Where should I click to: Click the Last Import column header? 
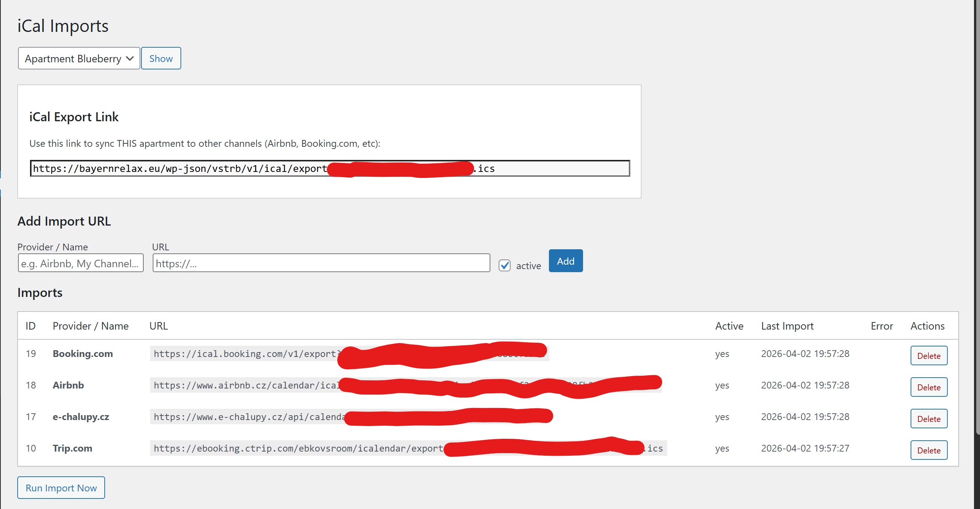[786, 326]
